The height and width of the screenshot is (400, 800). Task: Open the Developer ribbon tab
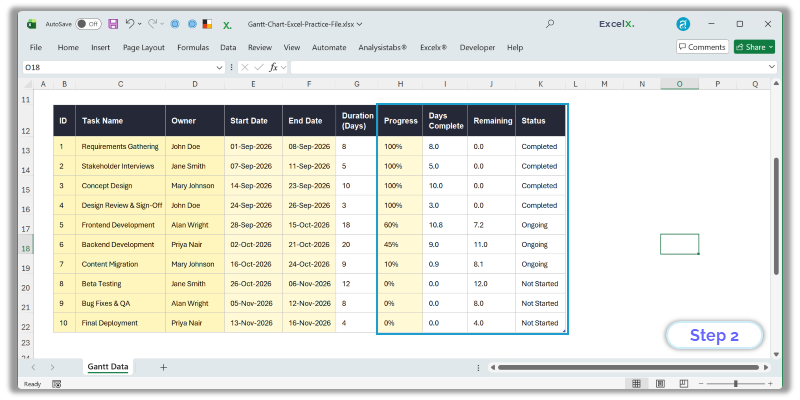[477, 47]
